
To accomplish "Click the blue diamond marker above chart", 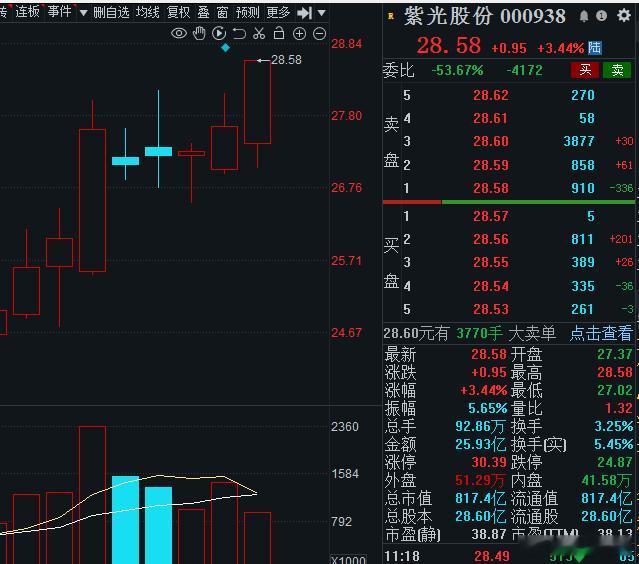I will pos(225,48).
